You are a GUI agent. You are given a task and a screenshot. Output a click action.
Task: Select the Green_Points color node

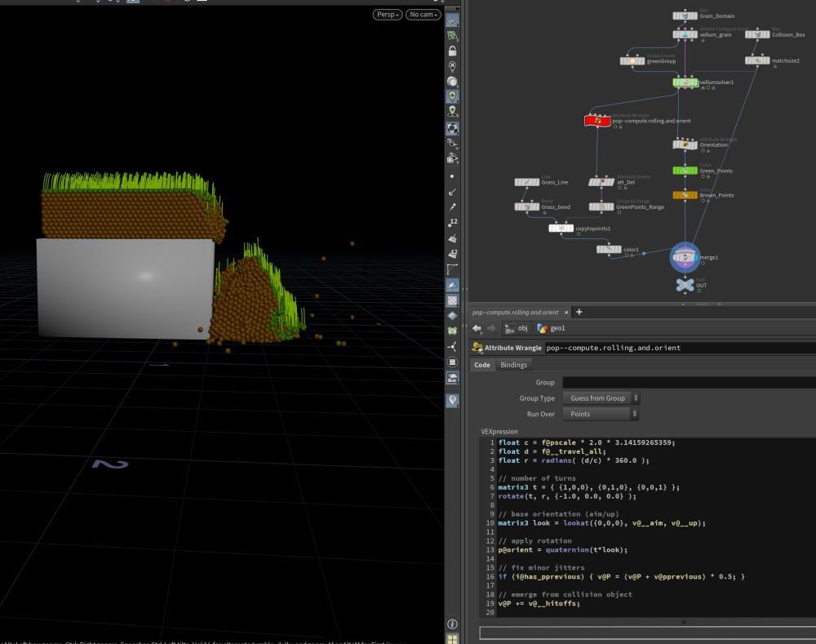tap(685, 171)
